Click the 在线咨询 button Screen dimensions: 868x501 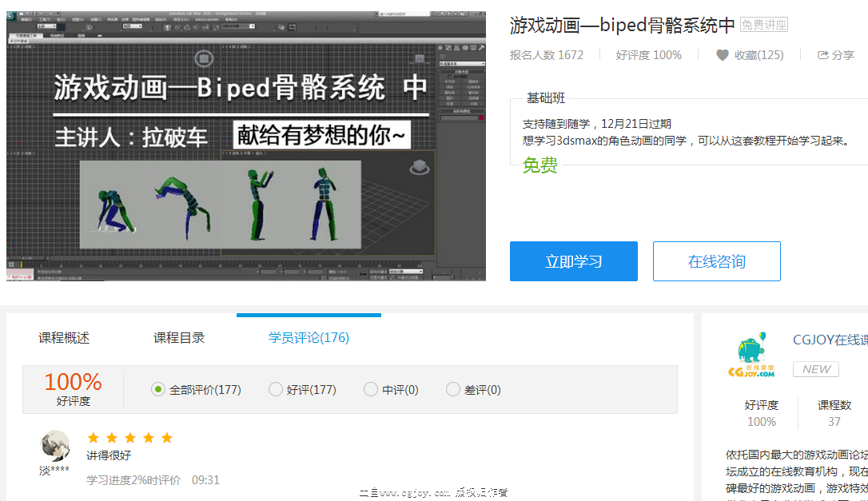coord(716,261)
